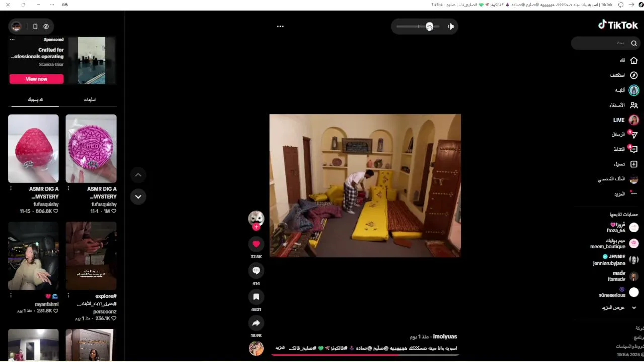
Task: Go to the next video arrow
Action: [138, 196]
